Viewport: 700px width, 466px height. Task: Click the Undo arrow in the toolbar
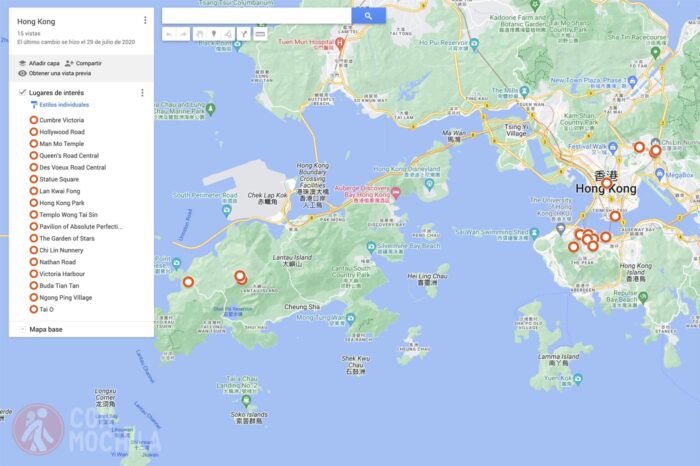(x=169, y=34)
